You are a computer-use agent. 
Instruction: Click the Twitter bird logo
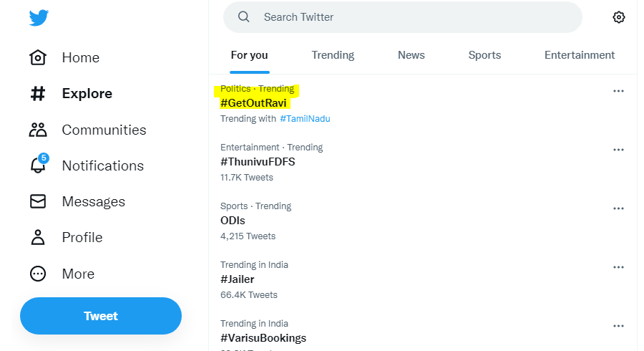[39, 17]
